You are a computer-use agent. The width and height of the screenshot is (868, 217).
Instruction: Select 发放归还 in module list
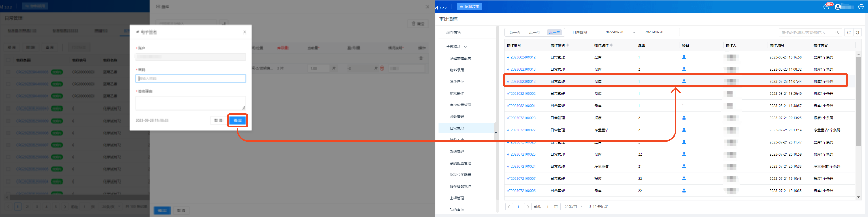pyautogui.click(x=457, y=82)
